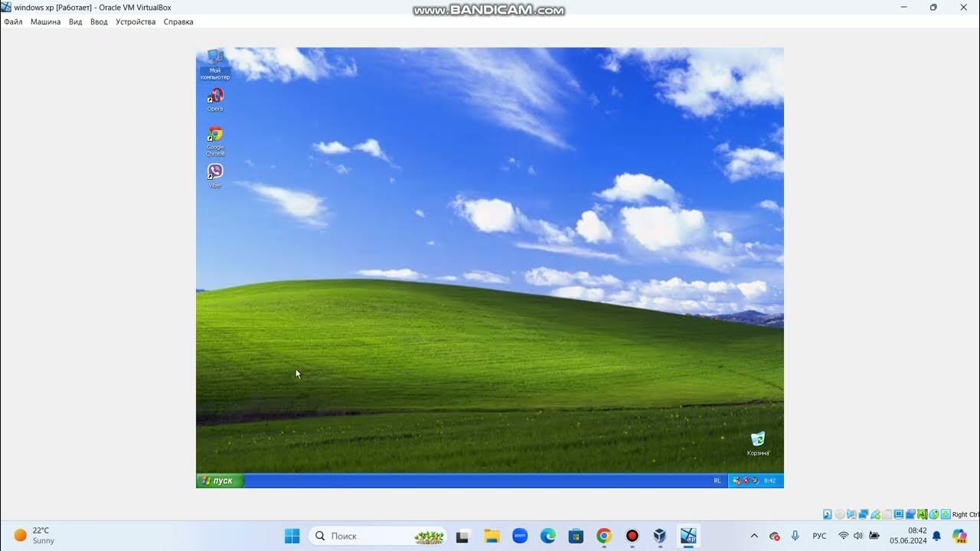Open the Windows 11 Start menu

pos(292,536)
